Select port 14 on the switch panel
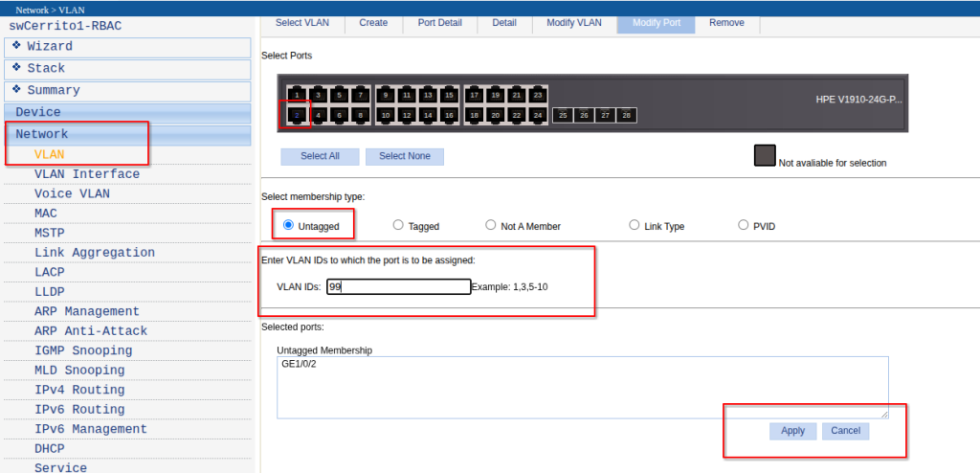The height and width of the screenshot is (473, 980). (x=428, y=115)
